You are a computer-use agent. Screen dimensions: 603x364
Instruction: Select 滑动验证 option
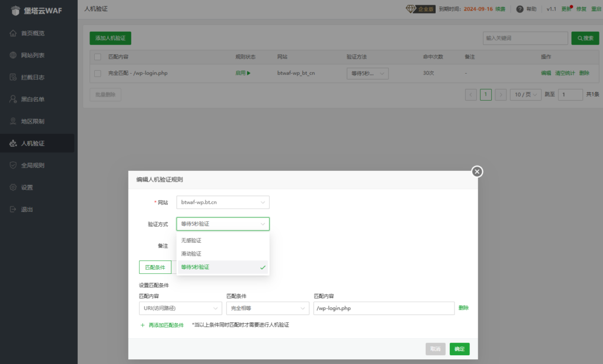(223, 254)
